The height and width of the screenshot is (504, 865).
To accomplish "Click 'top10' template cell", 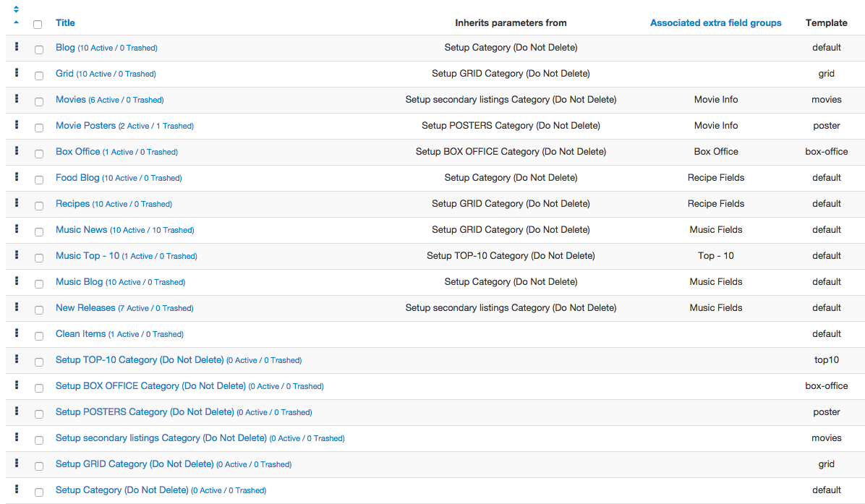I will 827,359.
